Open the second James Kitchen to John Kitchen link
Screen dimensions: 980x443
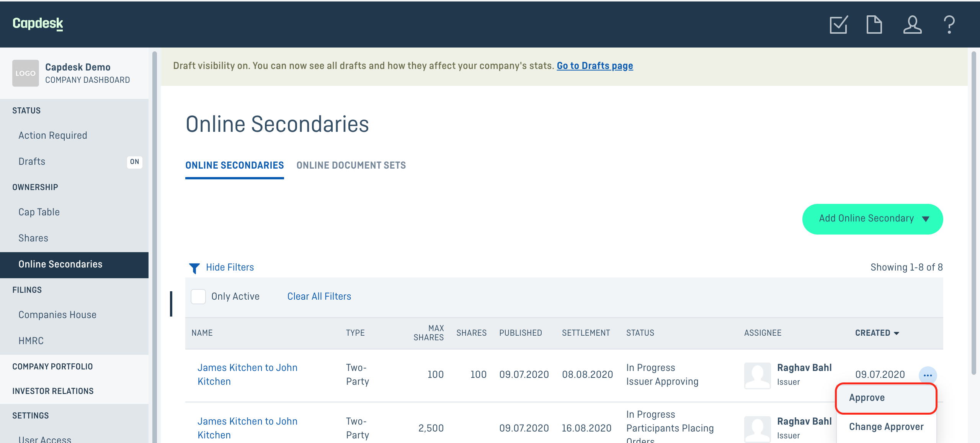coord(247,428)
